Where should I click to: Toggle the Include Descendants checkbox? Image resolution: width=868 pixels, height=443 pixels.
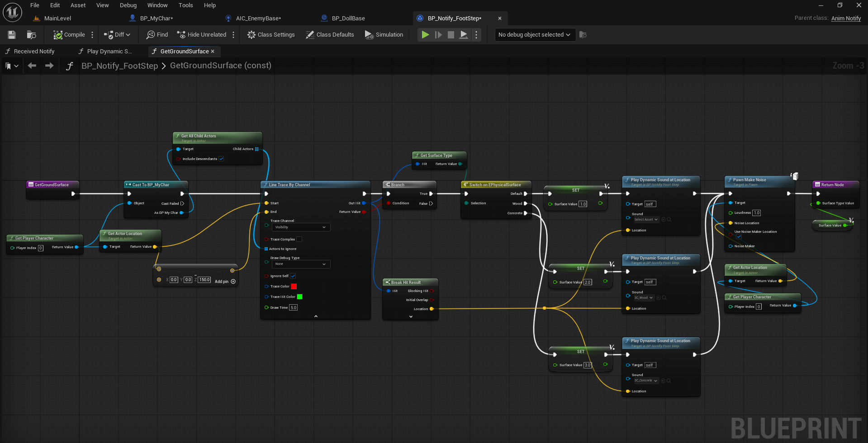[x=221, y=159]
